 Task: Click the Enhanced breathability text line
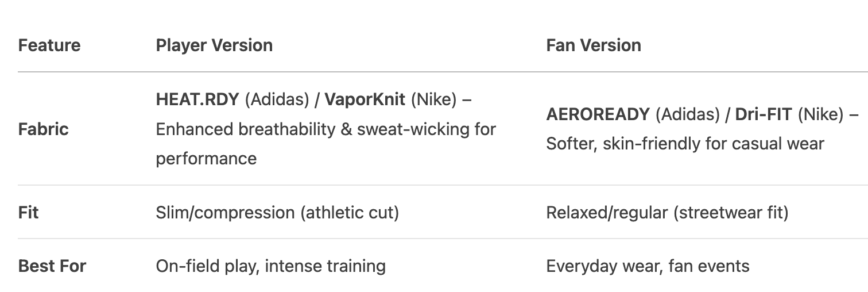click(325, 129)
